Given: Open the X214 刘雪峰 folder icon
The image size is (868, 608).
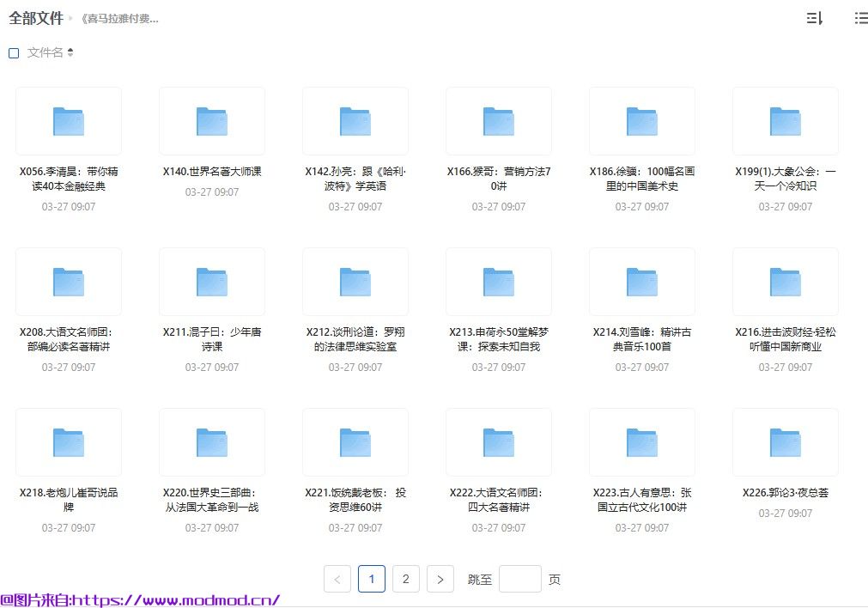Looking at the screenshot, I should (642, 282).
